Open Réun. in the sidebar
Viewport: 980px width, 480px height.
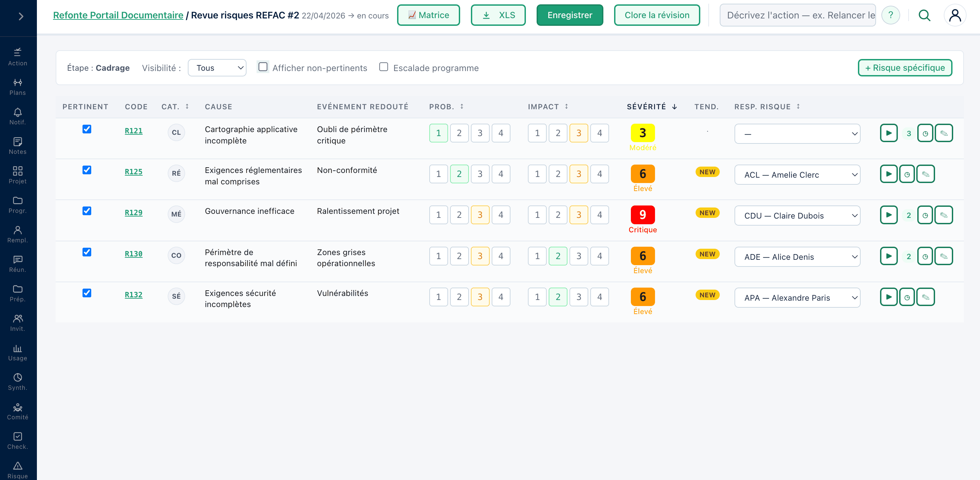click(18, 263)
